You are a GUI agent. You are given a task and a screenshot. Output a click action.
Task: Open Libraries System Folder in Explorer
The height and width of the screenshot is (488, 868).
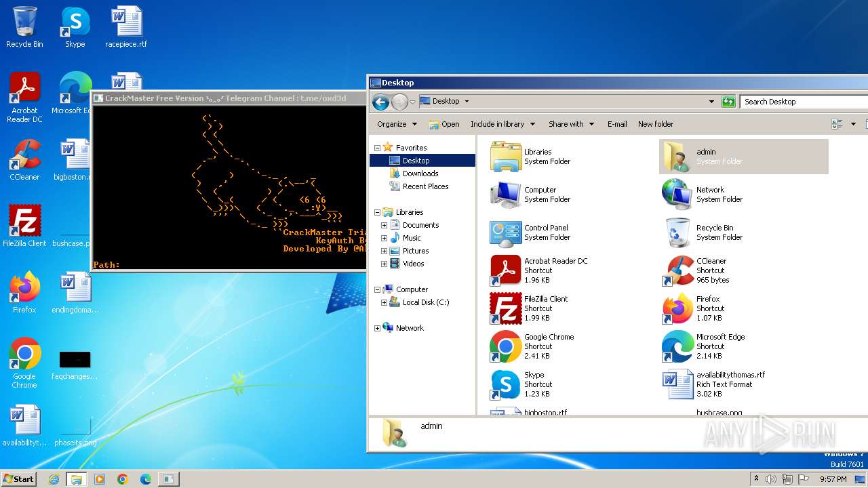pos(531,157)
